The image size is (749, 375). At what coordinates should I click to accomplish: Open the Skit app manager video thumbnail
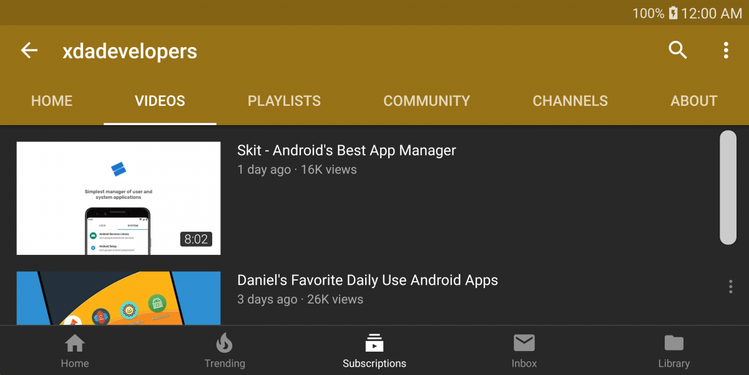118,198
